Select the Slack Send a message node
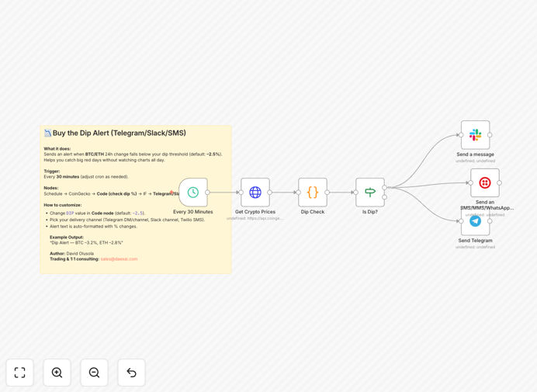Viewport: 537px width, 392px height. [x=476, y=135]
